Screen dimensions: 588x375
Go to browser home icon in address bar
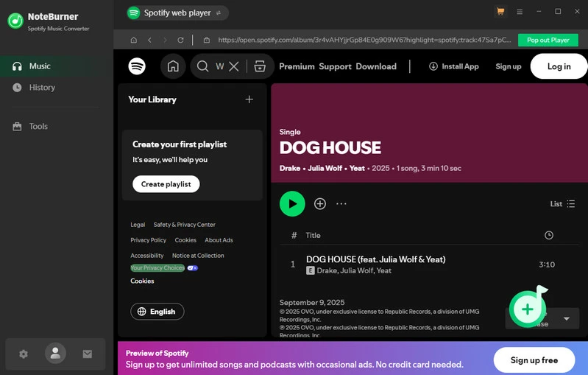pos(133,40)
